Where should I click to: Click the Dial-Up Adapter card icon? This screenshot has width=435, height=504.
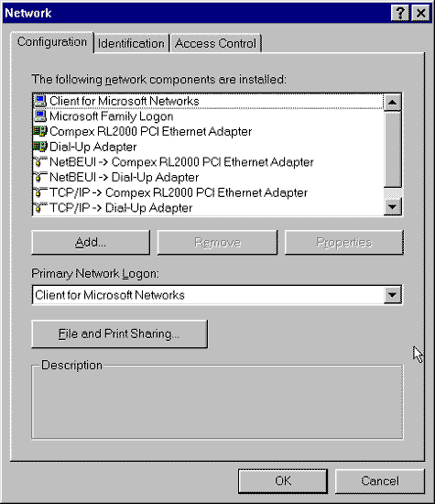click(40, 147)
